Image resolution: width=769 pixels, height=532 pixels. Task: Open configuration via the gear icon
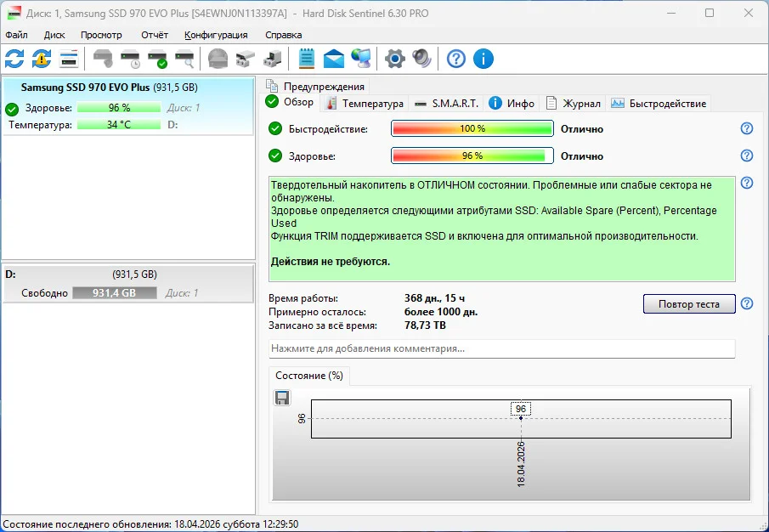tap(395, 59)
